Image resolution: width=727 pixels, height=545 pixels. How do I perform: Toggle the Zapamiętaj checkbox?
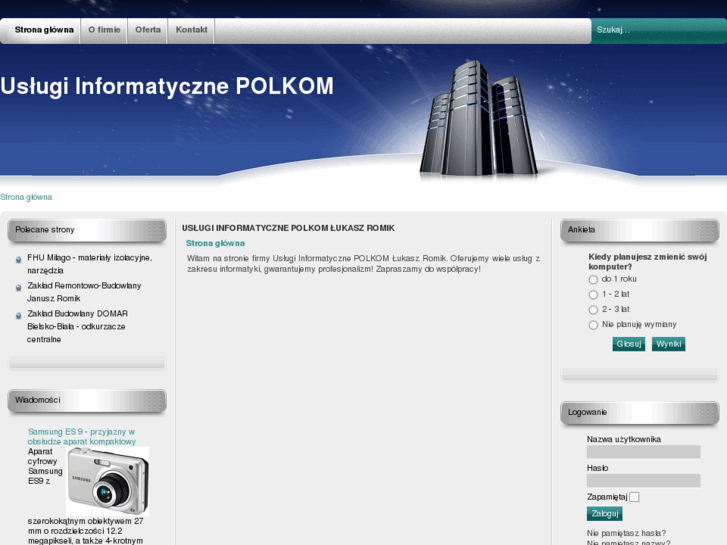[x=634, y=497]
